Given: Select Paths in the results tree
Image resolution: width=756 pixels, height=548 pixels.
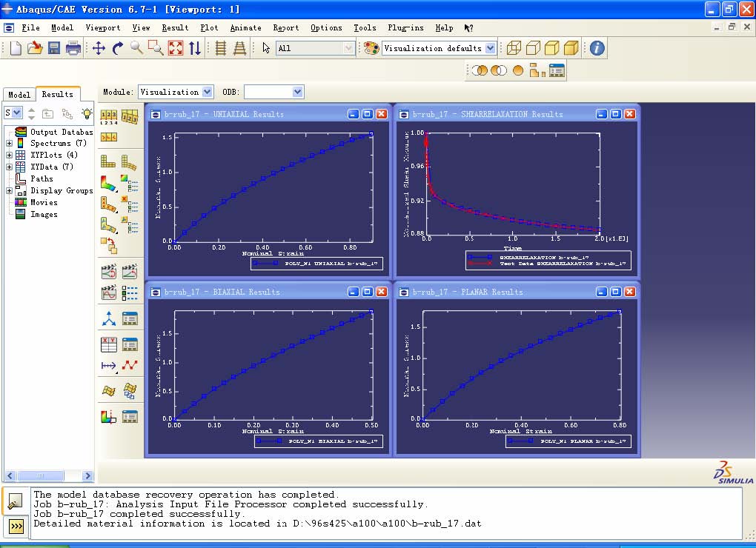Looking at the screenshot, I should [x=42, y=178].
